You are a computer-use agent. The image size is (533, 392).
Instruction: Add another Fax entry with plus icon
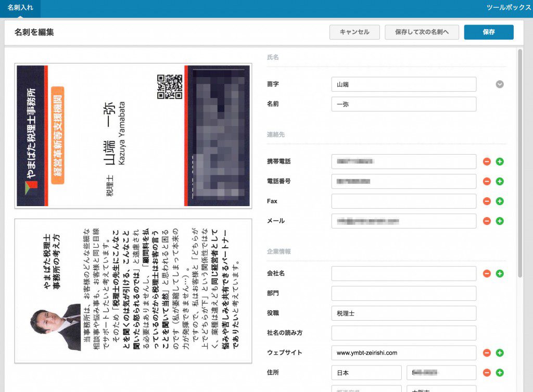tap(500, 201)
